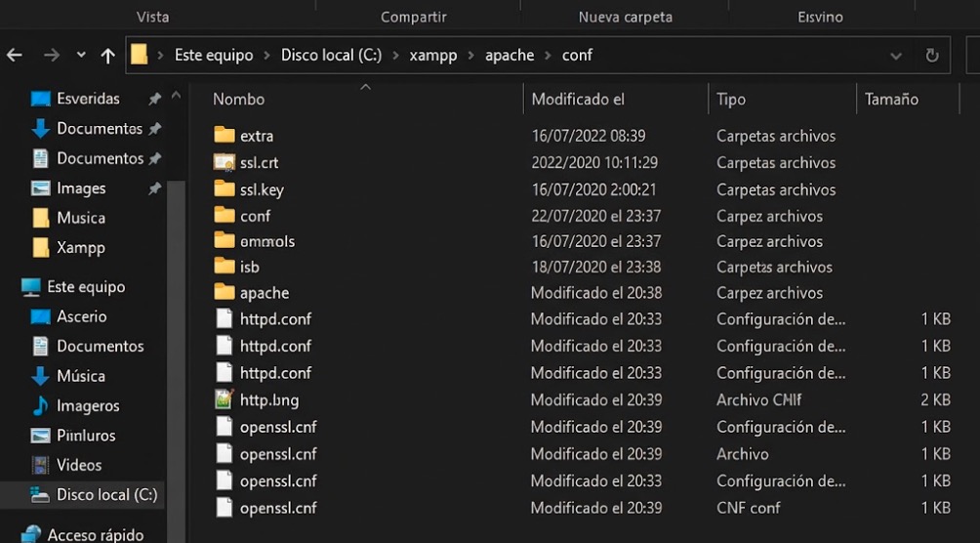Image resolution: width=980 pixels, height=543 pixels.
Task: Open the Eısvino tab
Action: (820, 17)
